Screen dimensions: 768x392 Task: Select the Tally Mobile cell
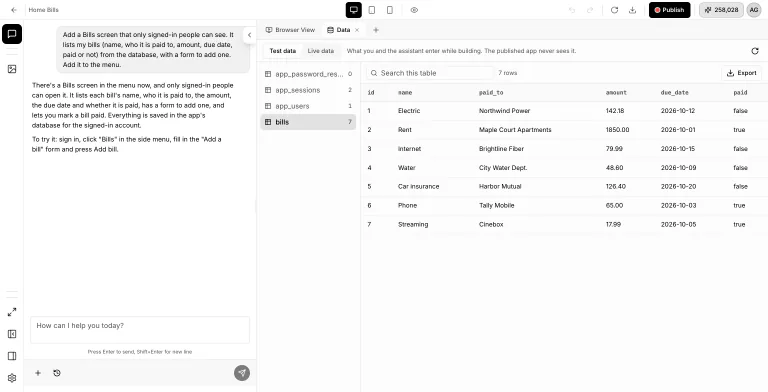point(497,205)
